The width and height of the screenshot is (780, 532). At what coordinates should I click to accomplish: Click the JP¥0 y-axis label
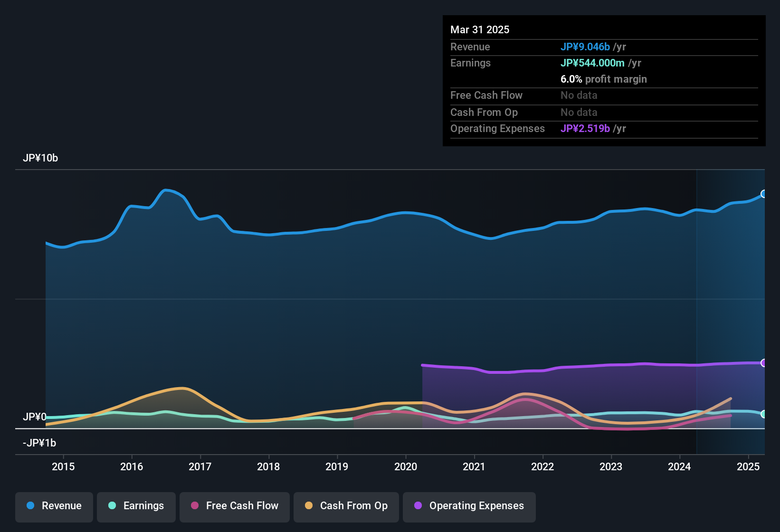coord(35,417)
